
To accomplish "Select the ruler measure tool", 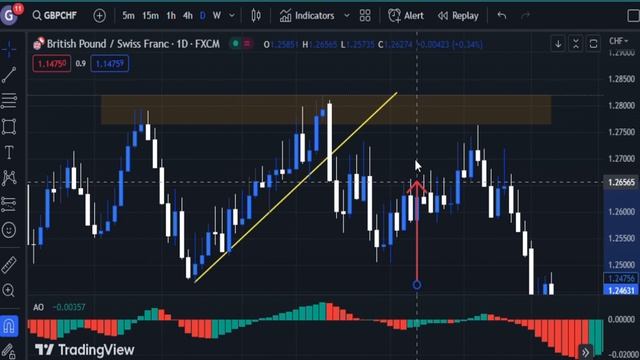I will point(9,264).
